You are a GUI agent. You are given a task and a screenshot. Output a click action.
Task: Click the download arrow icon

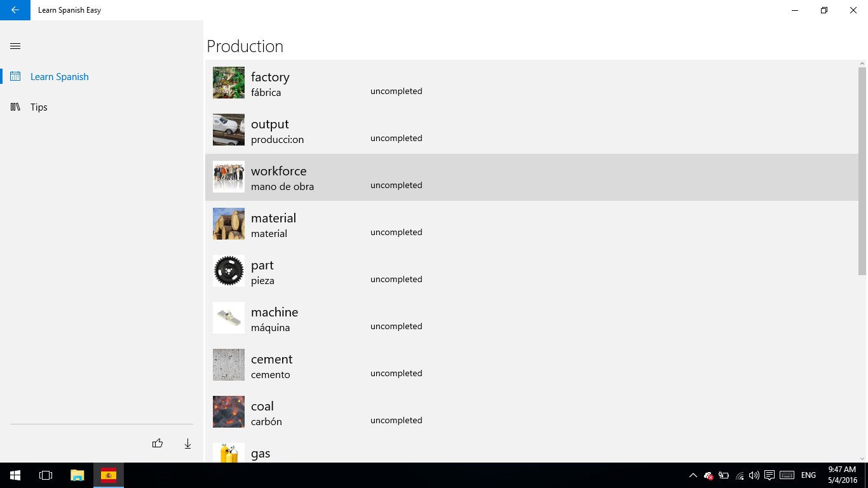[x=187, y=444]
